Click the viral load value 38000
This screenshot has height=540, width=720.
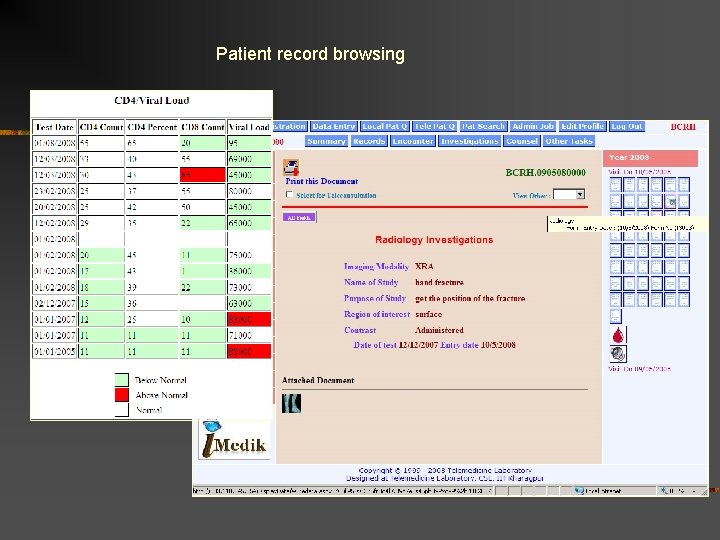(x=249, y=271)
